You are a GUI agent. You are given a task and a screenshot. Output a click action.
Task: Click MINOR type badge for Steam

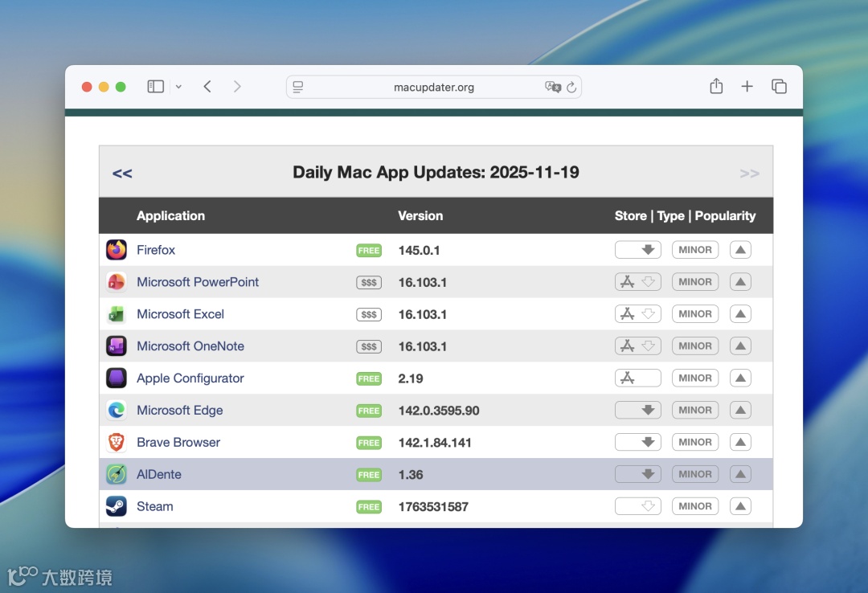[695, 507]
